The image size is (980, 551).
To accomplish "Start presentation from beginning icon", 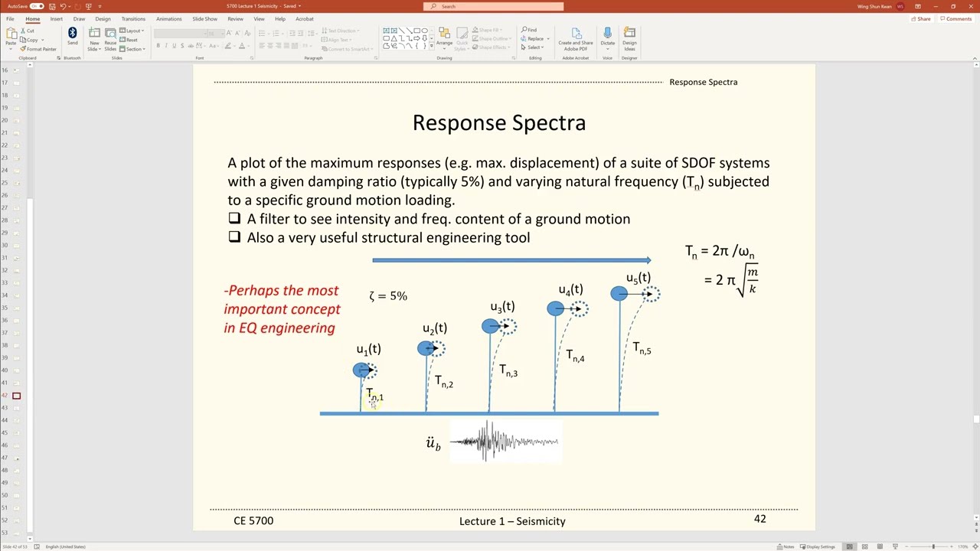I will 89,6.
